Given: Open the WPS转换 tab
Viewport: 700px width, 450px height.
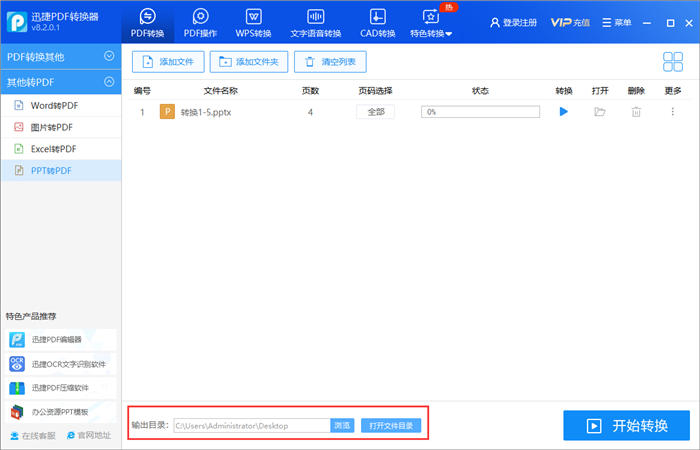Looking at the screenshot, I should pyautogui.click(x=254, y=22).
